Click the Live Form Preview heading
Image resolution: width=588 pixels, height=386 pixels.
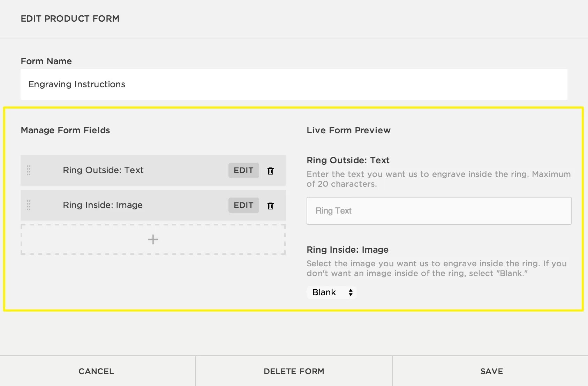(348, 131)
